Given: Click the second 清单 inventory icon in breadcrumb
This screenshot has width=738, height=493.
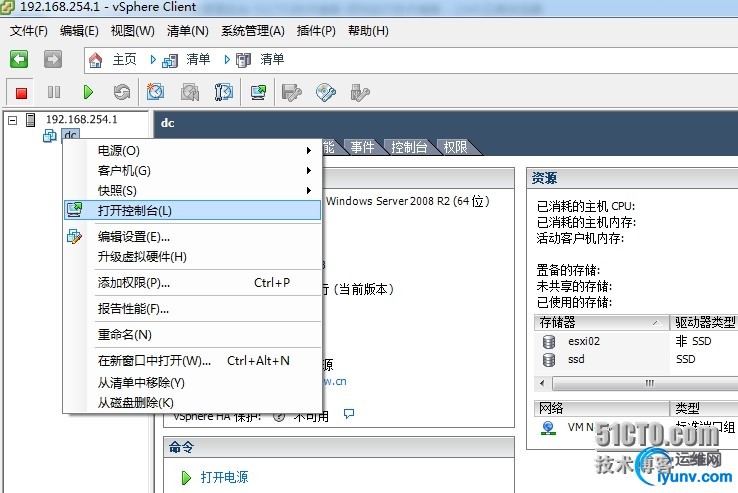Looking at the screenshot, I should [x=243, y=60].
